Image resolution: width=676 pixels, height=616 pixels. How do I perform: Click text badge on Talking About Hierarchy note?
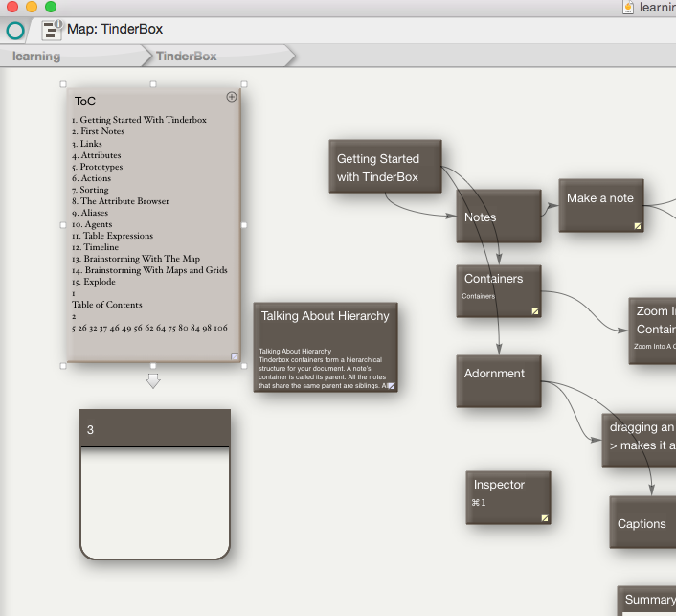point(391,386)
